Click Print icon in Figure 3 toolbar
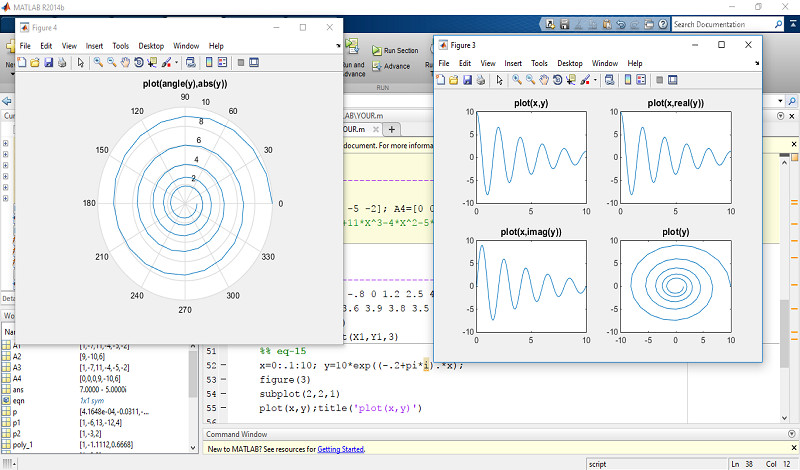 [x=481, y=80]
